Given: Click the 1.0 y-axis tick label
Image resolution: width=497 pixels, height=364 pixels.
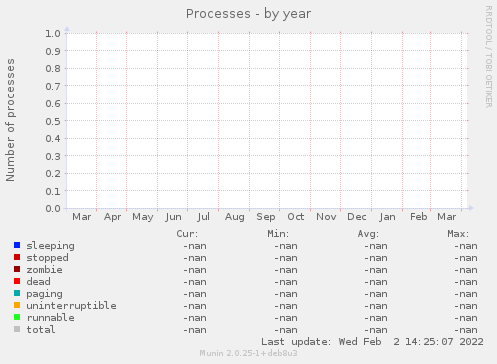Looking at the screenshot, I should click(53, 33).
